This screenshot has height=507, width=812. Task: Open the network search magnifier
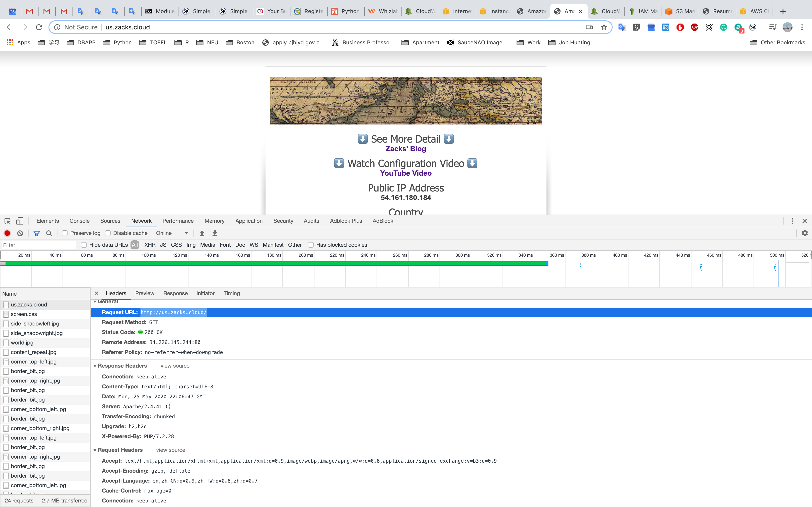pyautogui.click(x=49, y=233)
